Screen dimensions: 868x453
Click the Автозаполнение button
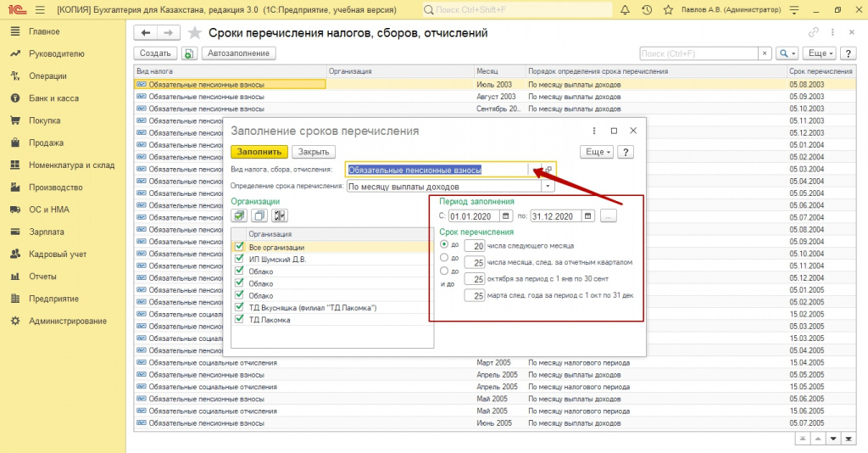pyautogui.click(x=238, y=53)
